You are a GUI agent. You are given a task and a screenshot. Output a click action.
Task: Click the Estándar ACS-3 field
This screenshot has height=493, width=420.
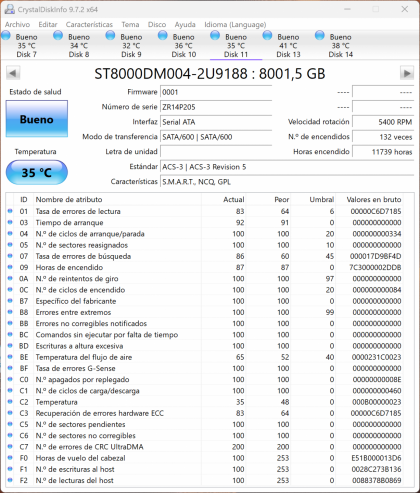[x=287, y=167]
